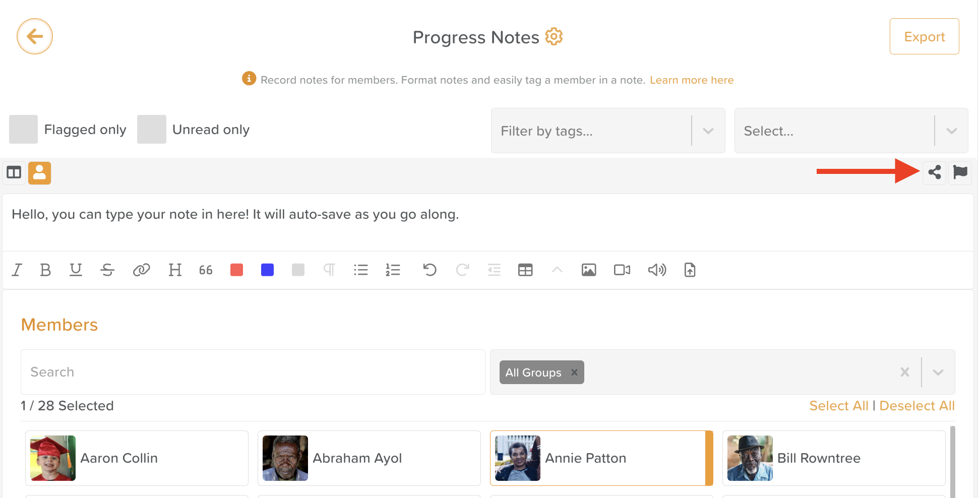This screenshot has height=498, width=980.
Task: Click the undo icon
Action: coord(430,270)
